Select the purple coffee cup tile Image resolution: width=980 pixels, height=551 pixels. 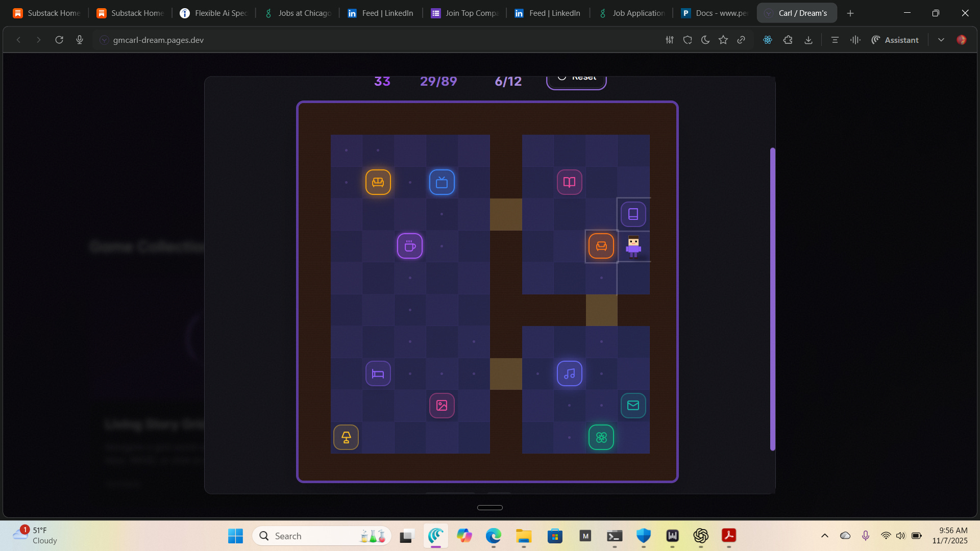pos(409,246)
